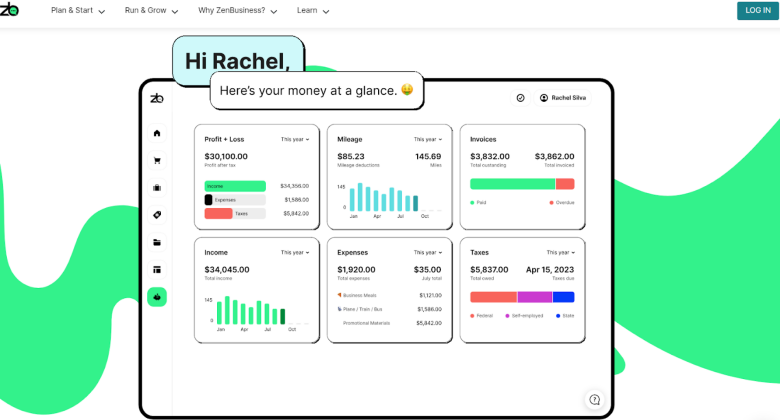
Task: Click the red Federal segment of Taxes bar
Action: click(x=493, y=297)
